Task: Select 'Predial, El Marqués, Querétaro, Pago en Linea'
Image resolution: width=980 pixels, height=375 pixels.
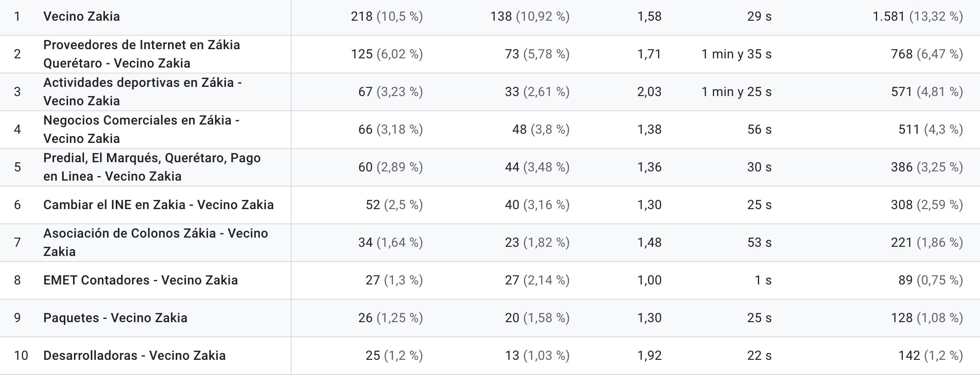Action: click(x=152, y=167)
